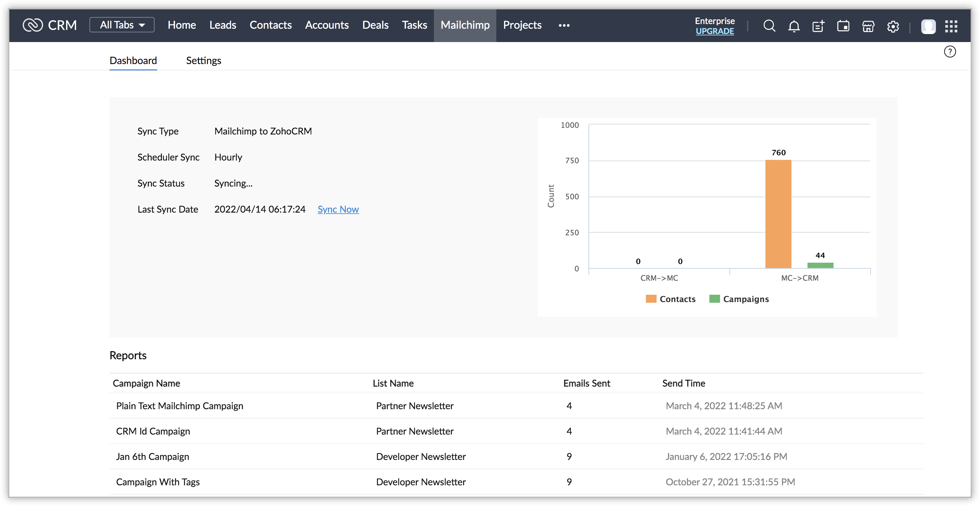Click the quick create plus icon
Viewport: 980px width, 506px height.
point(818,26)
